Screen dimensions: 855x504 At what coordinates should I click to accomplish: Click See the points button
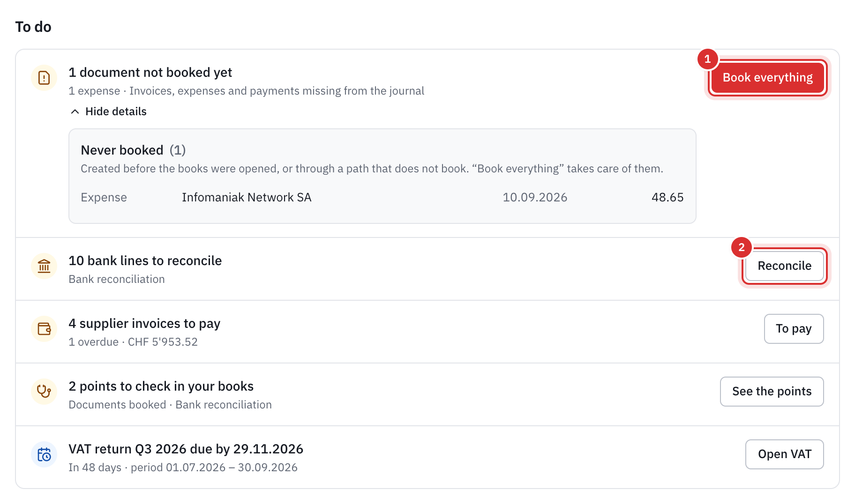point(772,392)
